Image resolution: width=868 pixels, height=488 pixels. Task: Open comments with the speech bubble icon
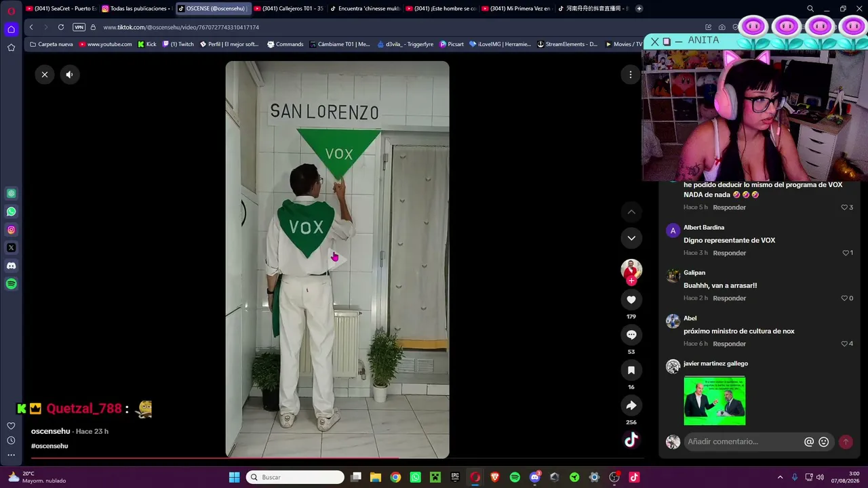(x=631, y=335)
